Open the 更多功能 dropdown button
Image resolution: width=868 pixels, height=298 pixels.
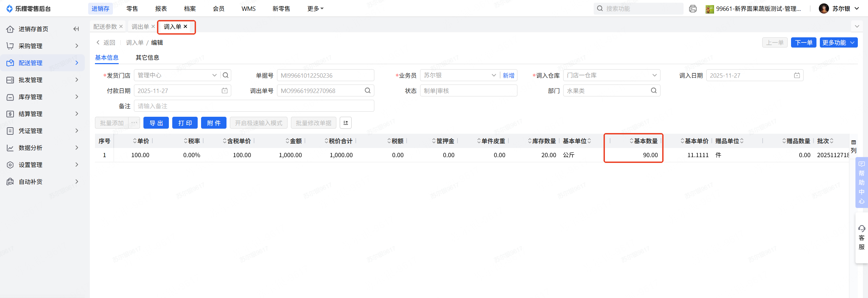pyautogui.click(x=838, y=43)
